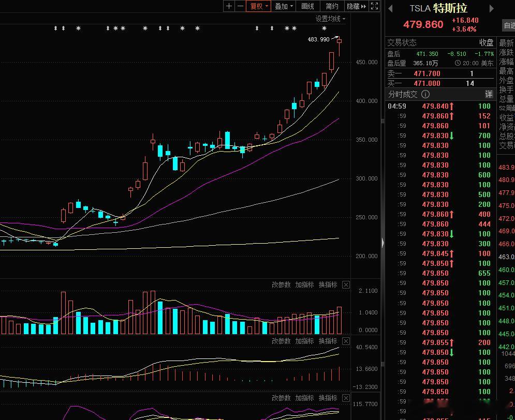515x420 pixels.
Task: Click the 盘后量 365.18万 value
Action: pos(425,63)
